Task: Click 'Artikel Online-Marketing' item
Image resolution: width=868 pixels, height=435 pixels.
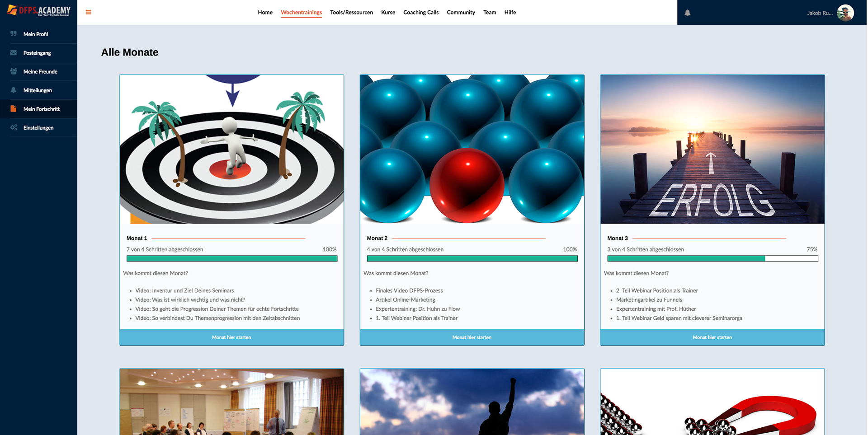Action: pyautogui.click(x=406, y=299)
